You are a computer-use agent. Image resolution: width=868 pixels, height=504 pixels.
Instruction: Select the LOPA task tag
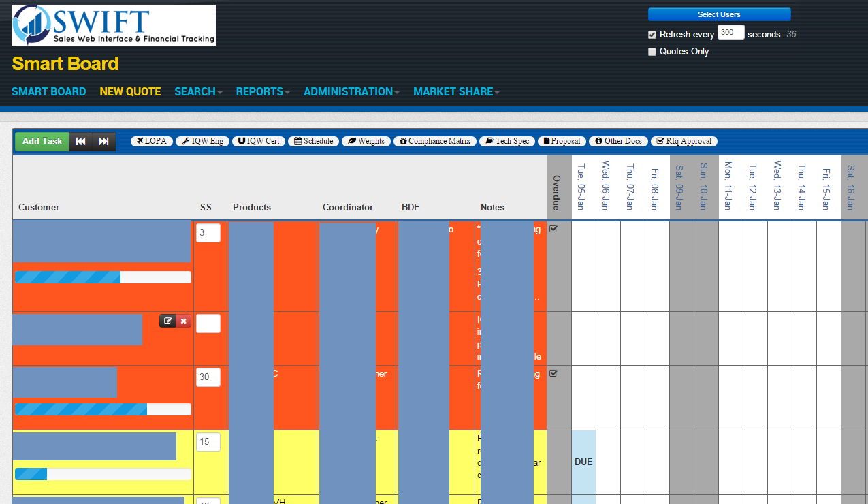click(151, 141)
